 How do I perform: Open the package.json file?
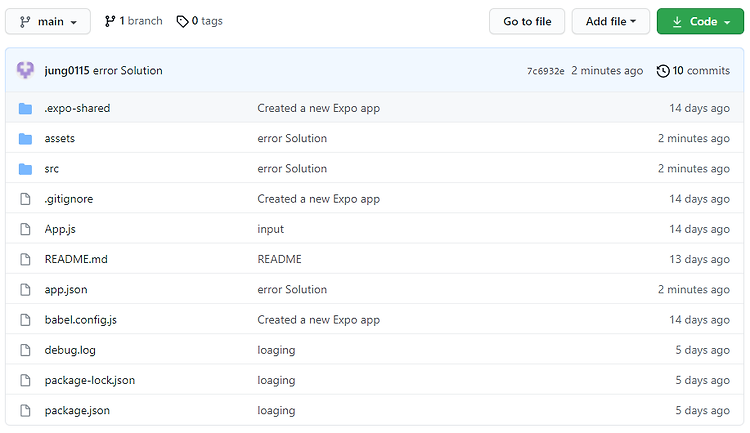click(x=77, y=411)
